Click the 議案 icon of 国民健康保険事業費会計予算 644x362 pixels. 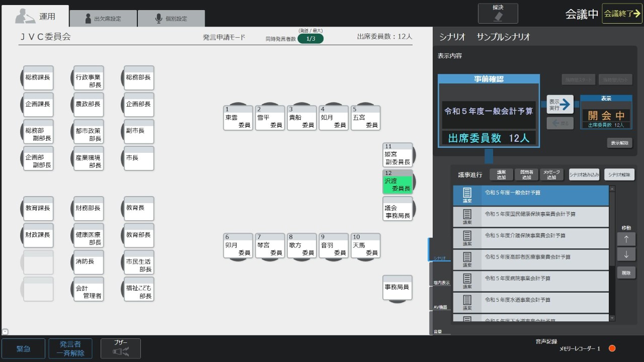467,217
